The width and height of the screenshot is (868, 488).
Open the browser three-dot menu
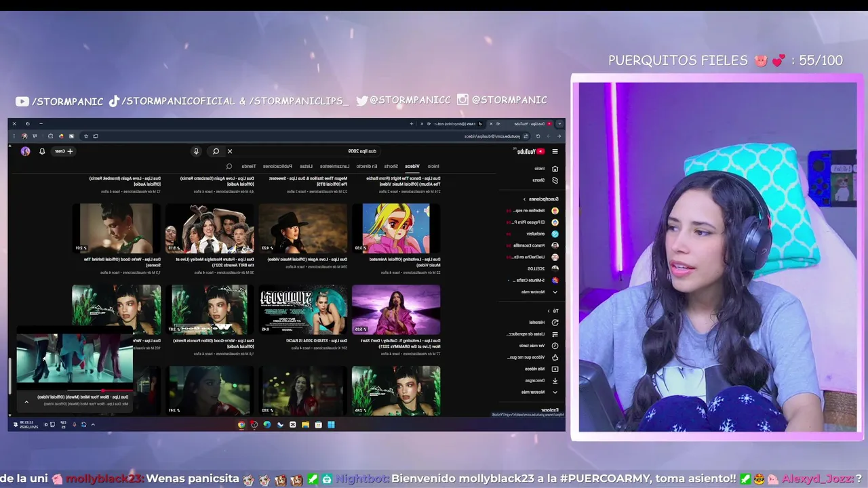(14, 136)
